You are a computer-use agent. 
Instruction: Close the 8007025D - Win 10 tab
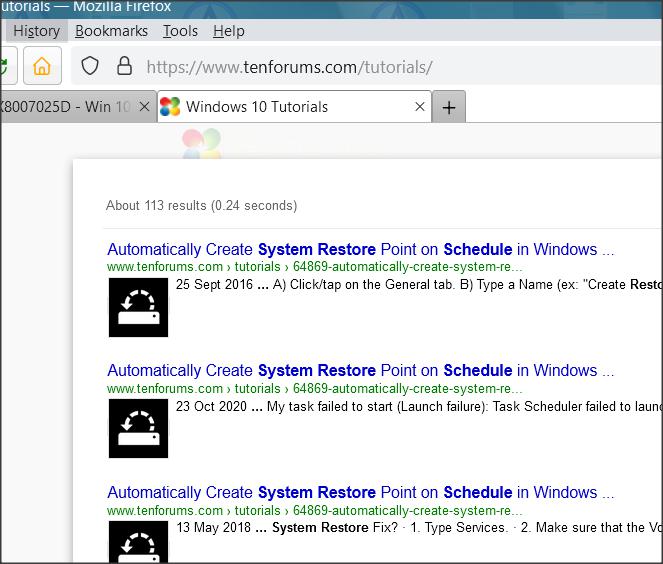point(144,107)
